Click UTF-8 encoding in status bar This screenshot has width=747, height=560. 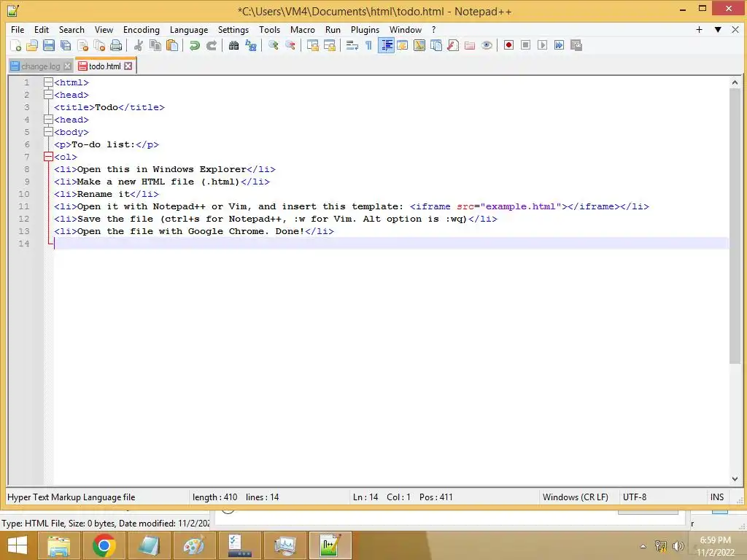(635, 497)
